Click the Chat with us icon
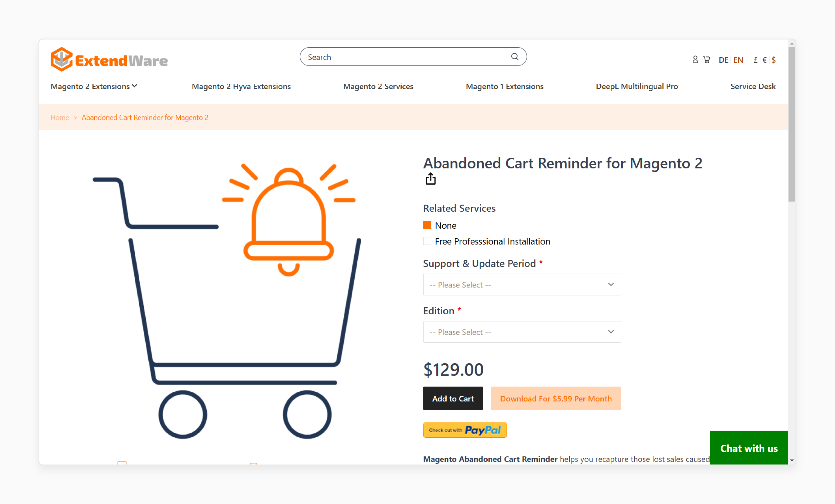Screen dimensions: 835x504 click(x=749, y=448)
